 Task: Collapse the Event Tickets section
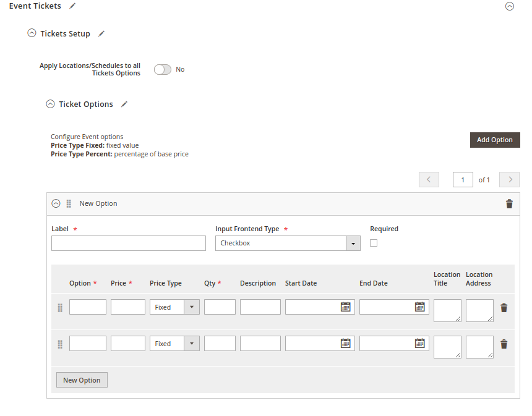pos(509,6)
